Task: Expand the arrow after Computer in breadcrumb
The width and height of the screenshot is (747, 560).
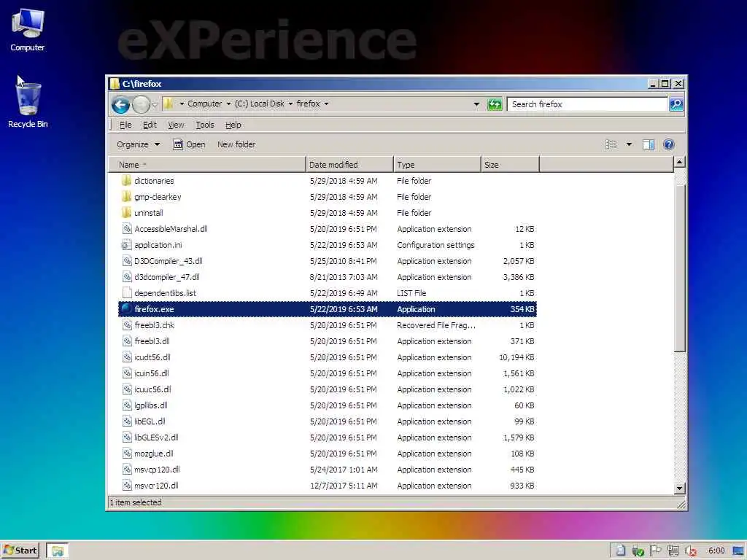Action: pyautogui.click(x=228, y=104)
